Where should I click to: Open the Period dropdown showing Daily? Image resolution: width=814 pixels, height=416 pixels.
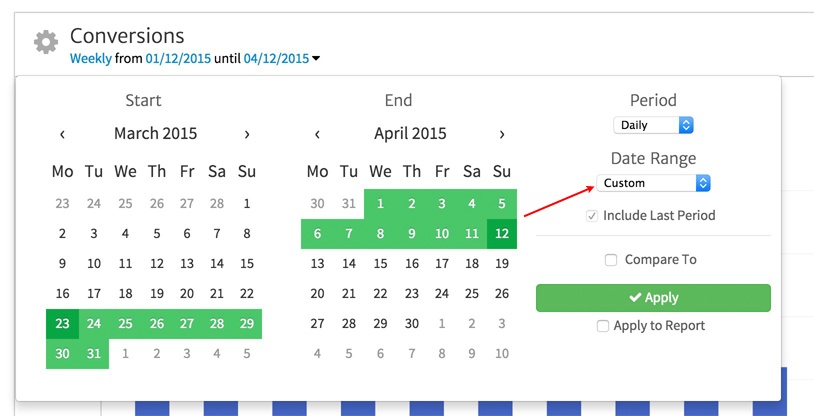[x=653, y=125]
